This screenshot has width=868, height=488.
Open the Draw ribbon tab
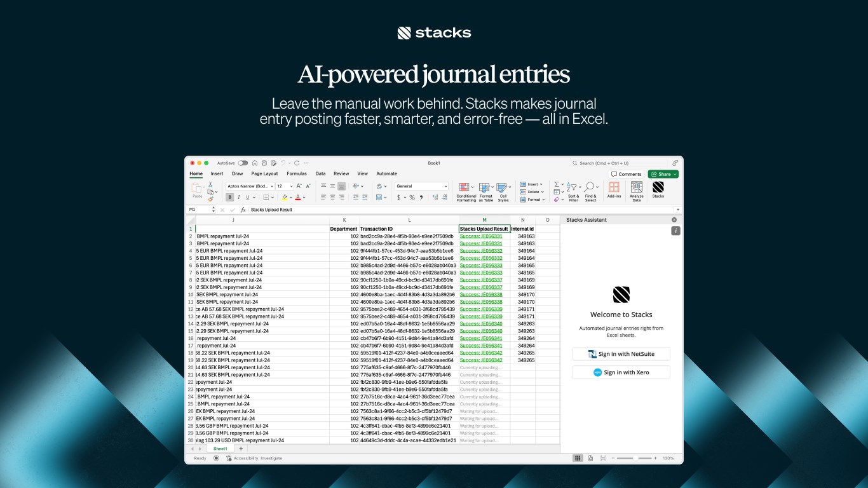(237, 173)
